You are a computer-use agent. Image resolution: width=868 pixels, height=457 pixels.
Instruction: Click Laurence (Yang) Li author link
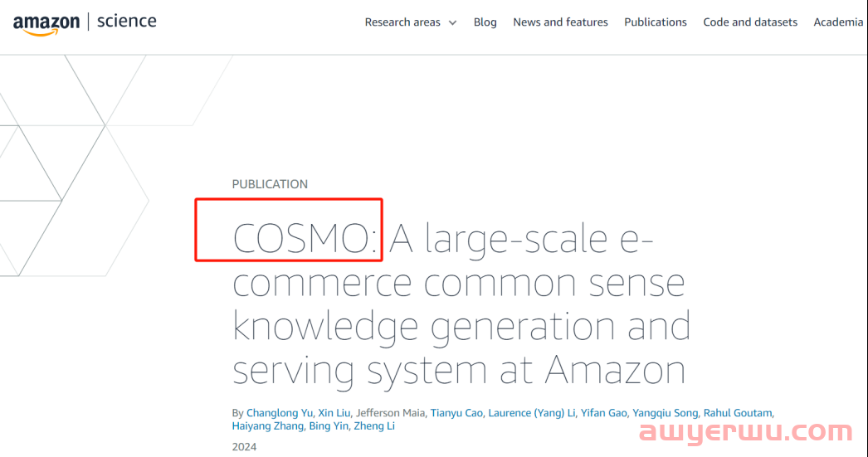[x=531, y=413]
